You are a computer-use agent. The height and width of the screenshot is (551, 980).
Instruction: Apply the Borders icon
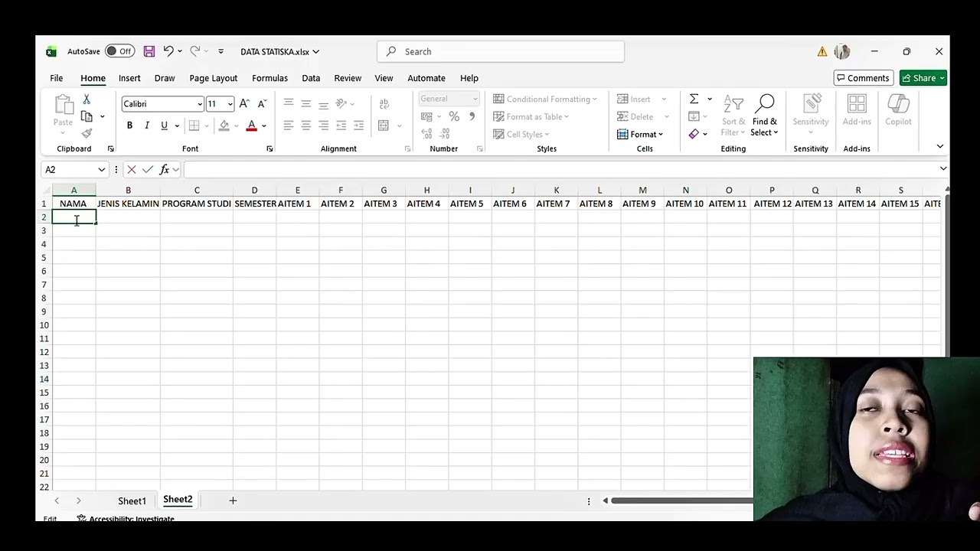point(194,126)
